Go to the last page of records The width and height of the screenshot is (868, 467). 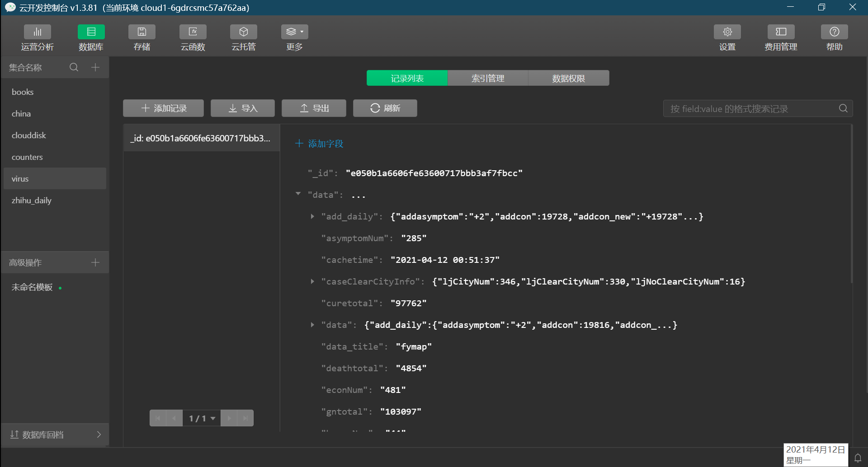245,418
